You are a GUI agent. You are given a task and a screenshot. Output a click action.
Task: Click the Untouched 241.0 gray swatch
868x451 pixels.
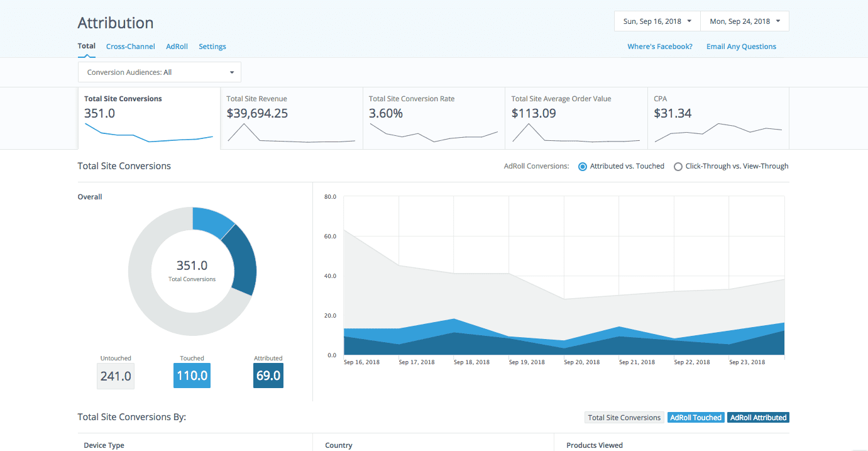point(116,376)
